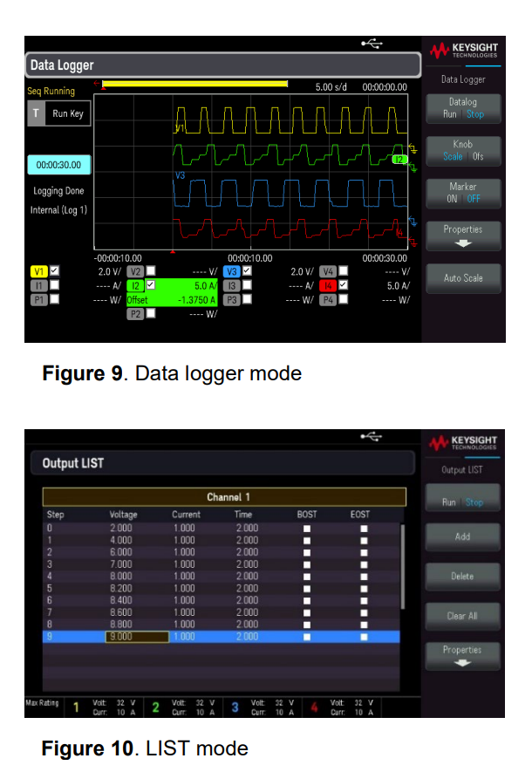Uncheck the V1 trace checkbox
The height and width of the screenshot is (772, 532).
tap(55, 271)
